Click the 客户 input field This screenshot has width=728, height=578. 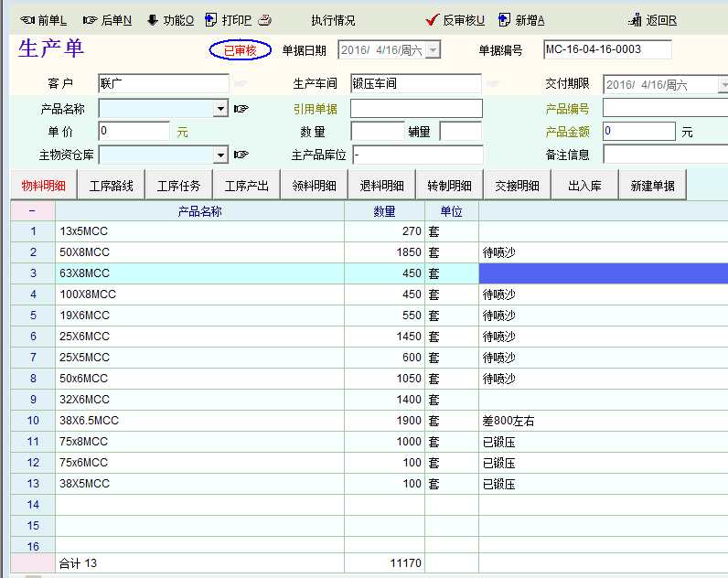(163, 83)
